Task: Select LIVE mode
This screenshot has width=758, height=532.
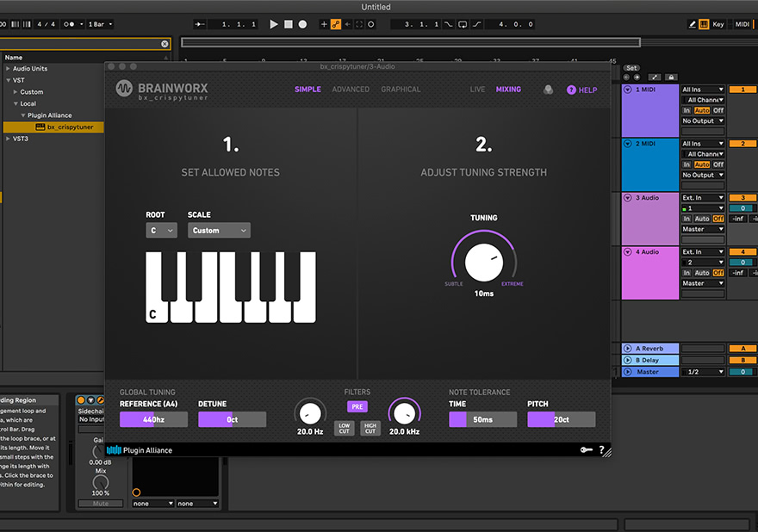Action: (477, 90)
